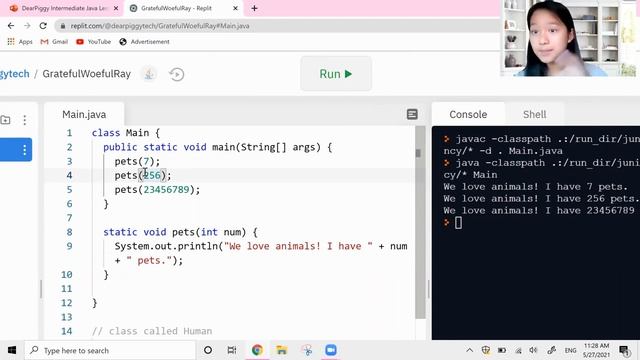Open the Gmail bookmark
This screenshot has width=640, height=360.
point(54,42)
